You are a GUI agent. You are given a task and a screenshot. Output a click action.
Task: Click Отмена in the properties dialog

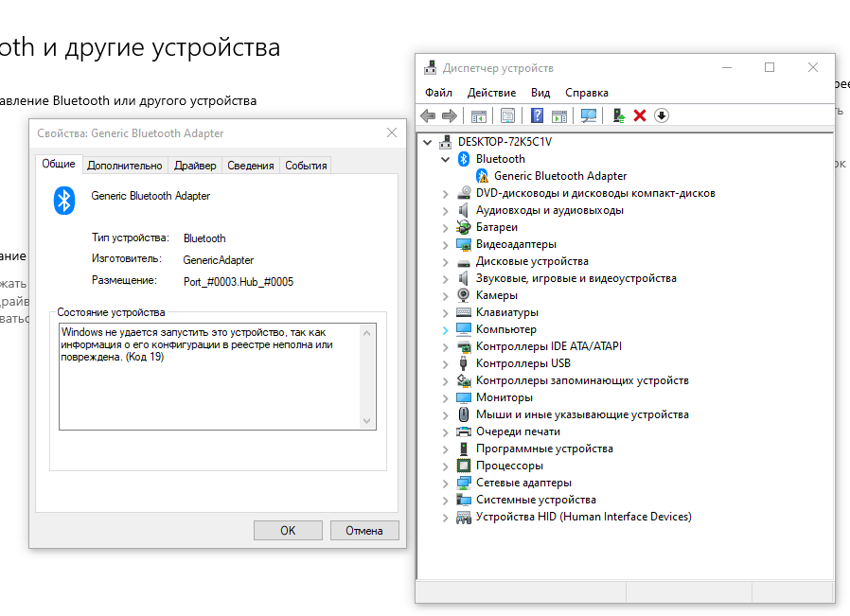(364, 531)
